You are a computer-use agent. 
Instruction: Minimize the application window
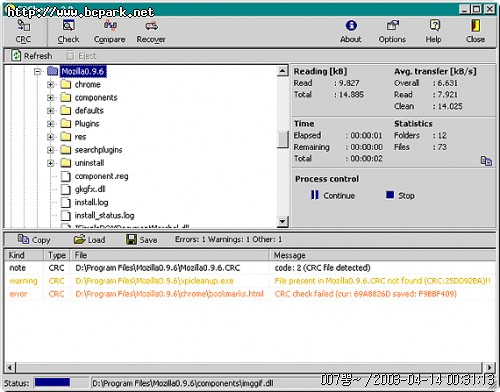click(465, 9)
